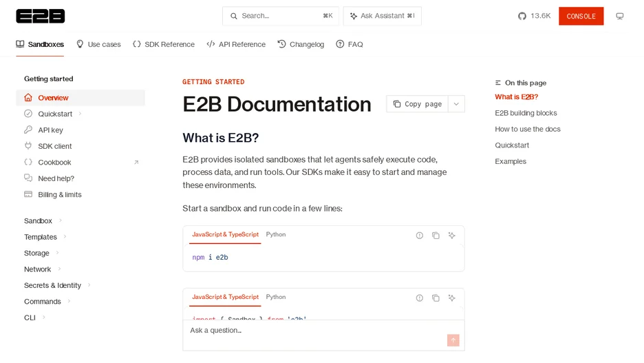Click the SDK Reference braces icon

point(137,44)
